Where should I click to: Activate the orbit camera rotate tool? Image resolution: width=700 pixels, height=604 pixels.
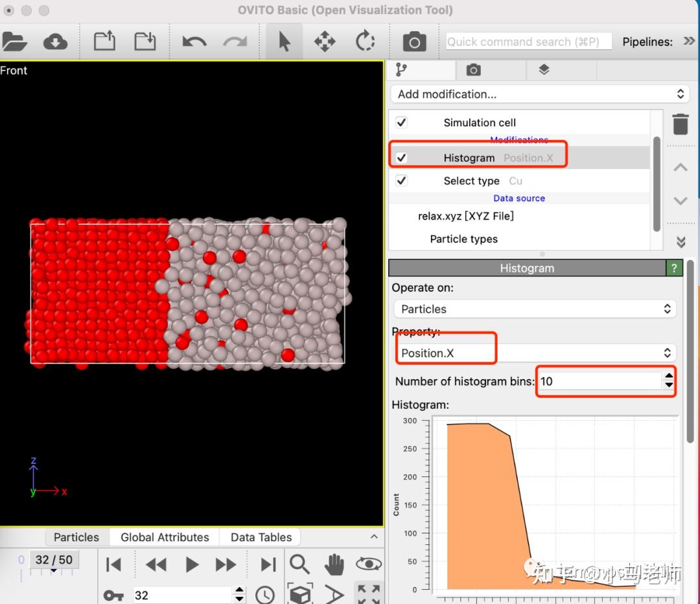365,41
